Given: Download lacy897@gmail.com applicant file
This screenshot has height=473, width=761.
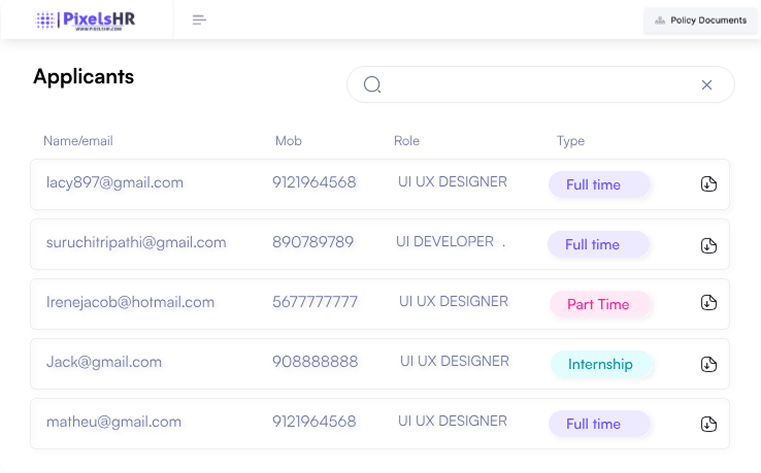Looking at the screenshot, I should (708, 184).
